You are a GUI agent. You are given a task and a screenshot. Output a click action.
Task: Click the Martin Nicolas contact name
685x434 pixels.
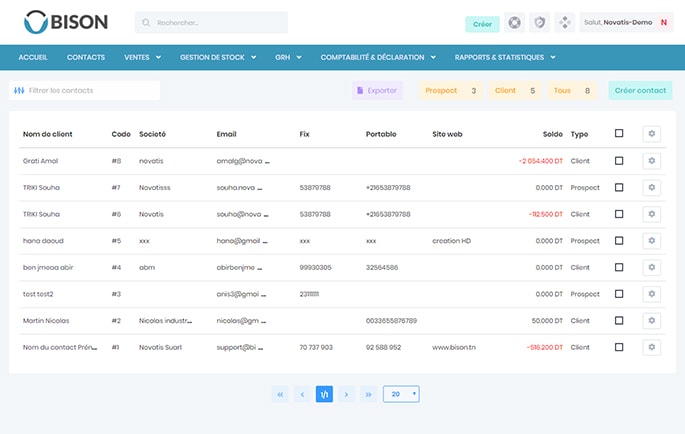click(x=46, y=321)
